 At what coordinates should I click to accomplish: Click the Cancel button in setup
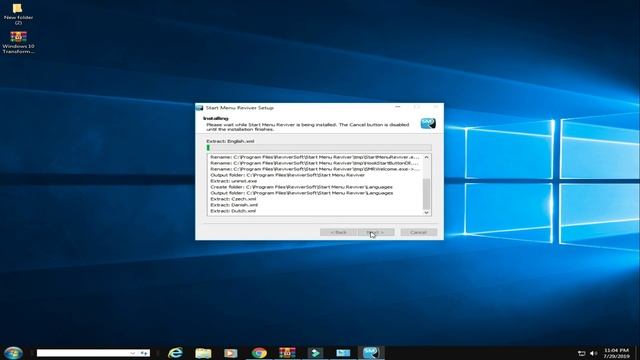[419, 232]
